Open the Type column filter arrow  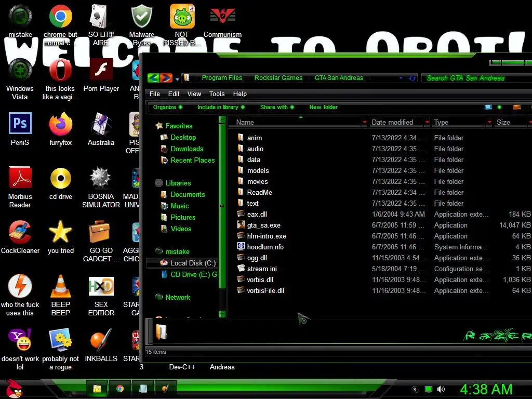(x=489, y=122)
